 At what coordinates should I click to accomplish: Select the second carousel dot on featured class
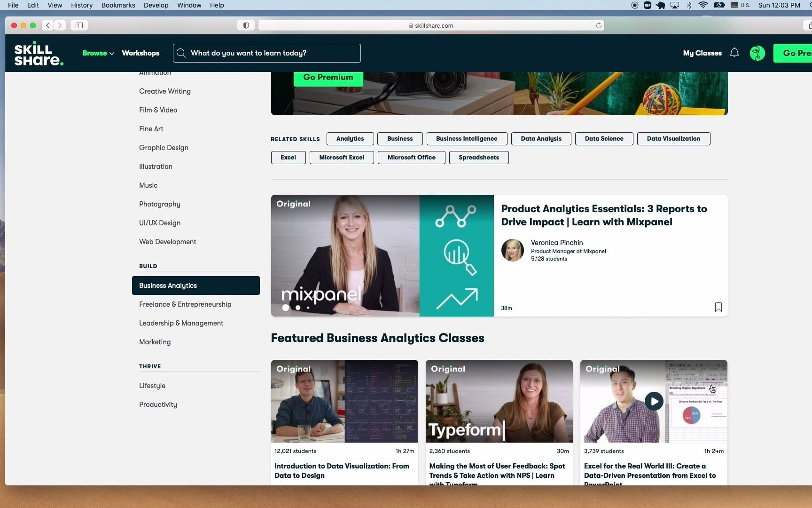tap(298, 308)
